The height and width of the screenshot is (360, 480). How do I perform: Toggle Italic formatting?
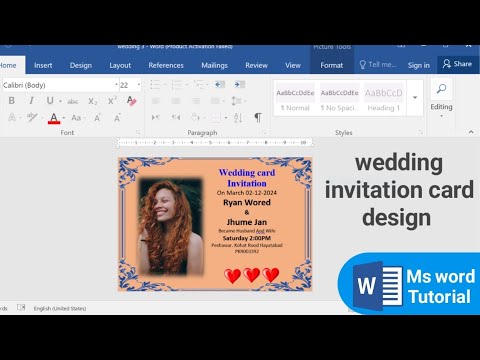coord(31,100)
